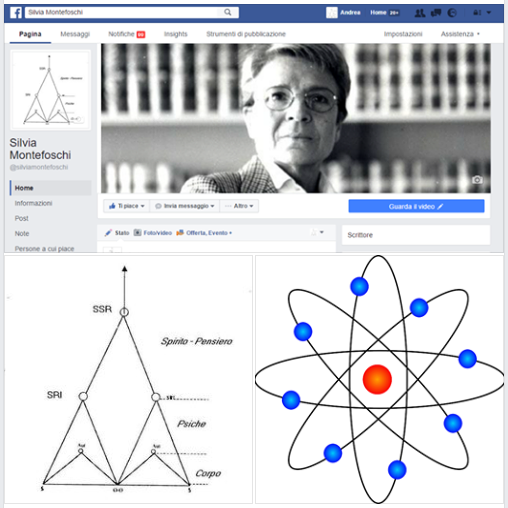Image resolution: width=508 pixels, height=508 pixels.
Task: Open the account menu arrow
Action: 489,12
